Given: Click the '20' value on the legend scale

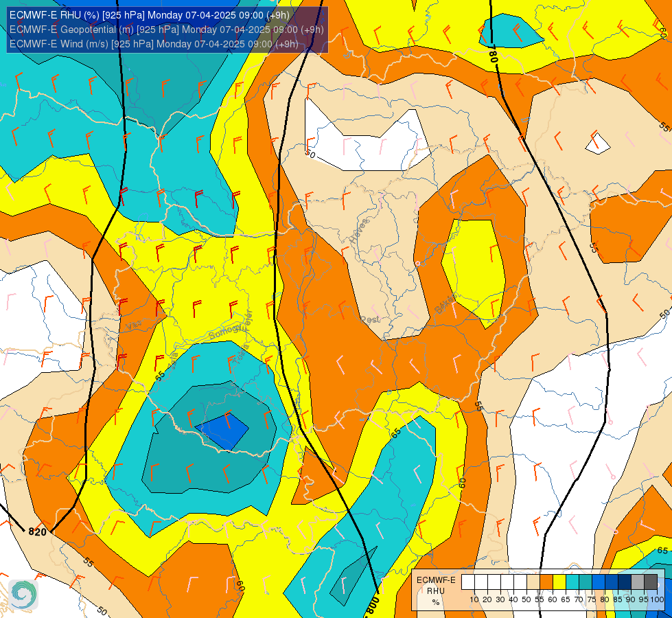Looking at the screenshot, I should tap(487, 600).
